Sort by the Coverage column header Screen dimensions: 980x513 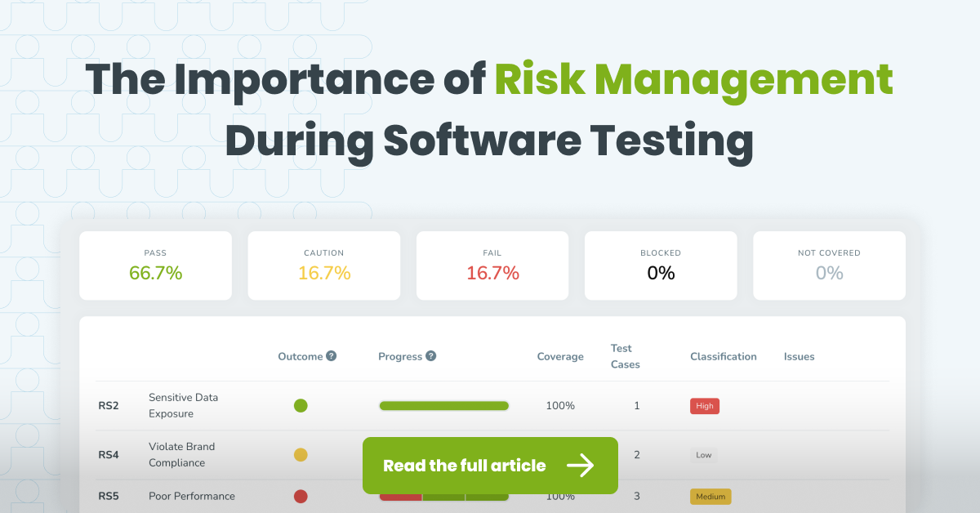click(560, 356)
